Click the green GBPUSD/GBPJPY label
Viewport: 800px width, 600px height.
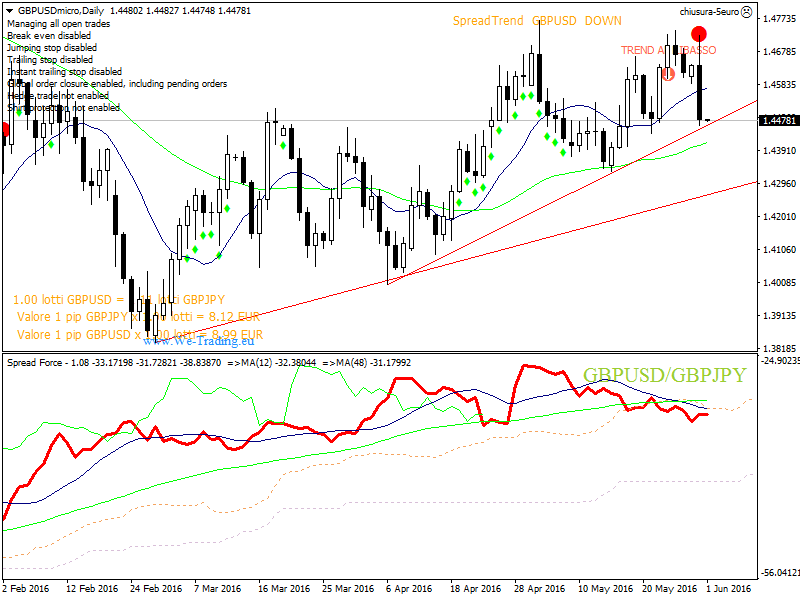pos(664,375)
